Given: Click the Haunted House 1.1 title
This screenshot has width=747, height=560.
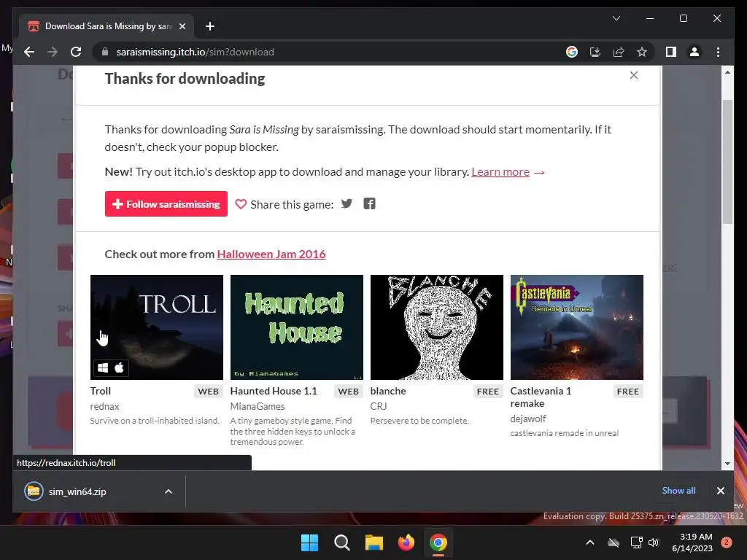Looking at the screenshot, I should coord(274,391).
